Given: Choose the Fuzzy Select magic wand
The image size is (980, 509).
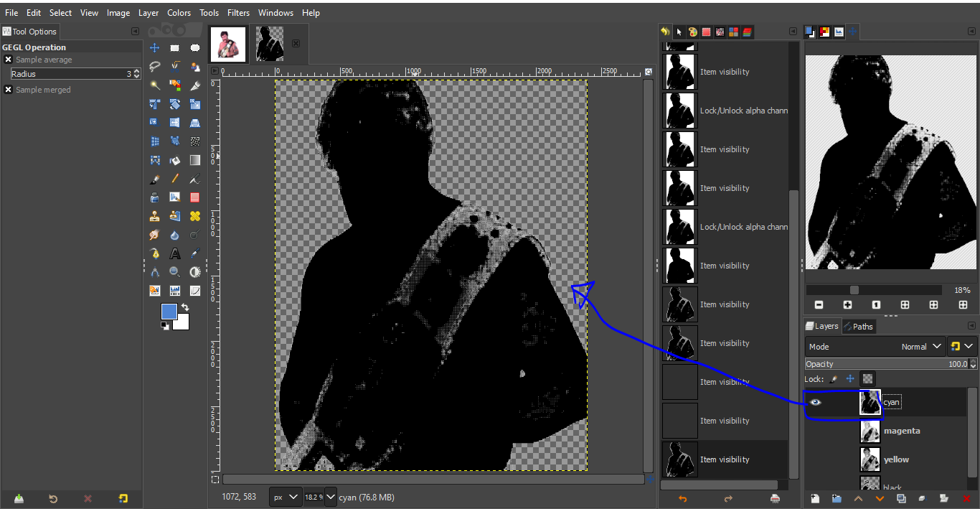Looking at the screenshot, I should [x=154, y=85].
